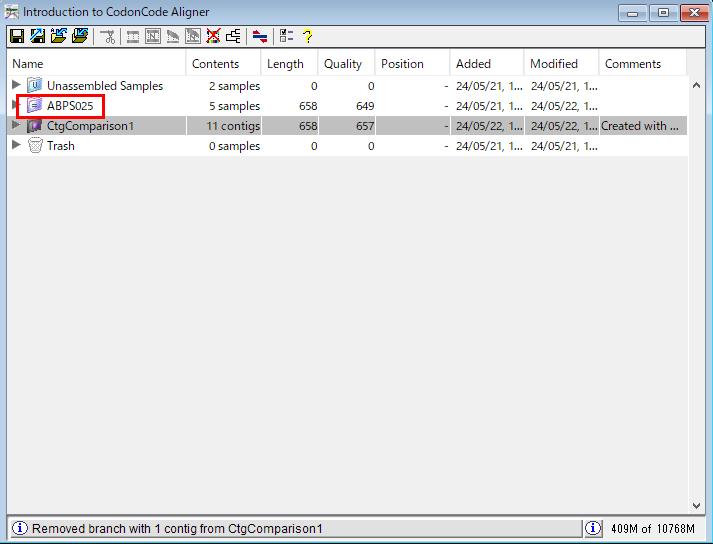The height and width of the screenshot is (544, 713).
Task: Expand the Unassembled Samples folder
Action: pyautogui.click(x=15, y=86)
